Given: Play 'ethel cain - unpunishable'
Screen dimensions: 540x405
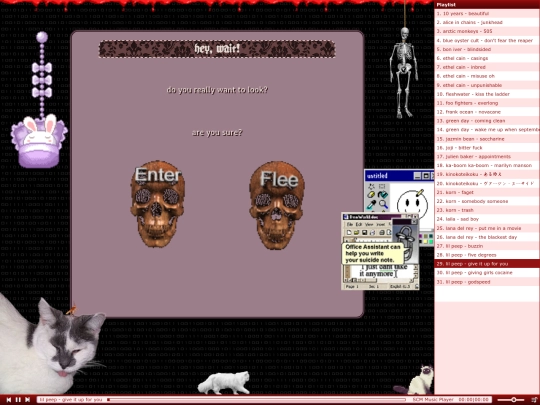Looking at the screenshot, I should (487, 85).
